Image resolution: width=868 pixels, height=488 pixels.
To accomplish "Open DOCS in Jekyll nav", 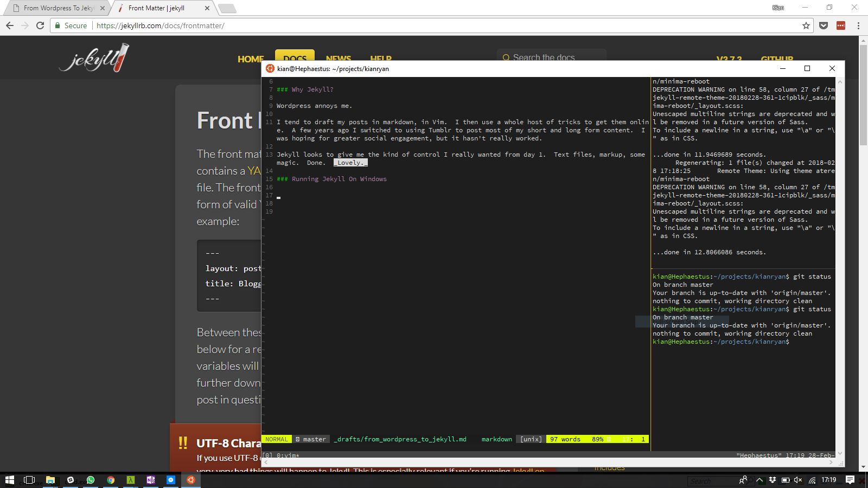I will pos(295,57).
